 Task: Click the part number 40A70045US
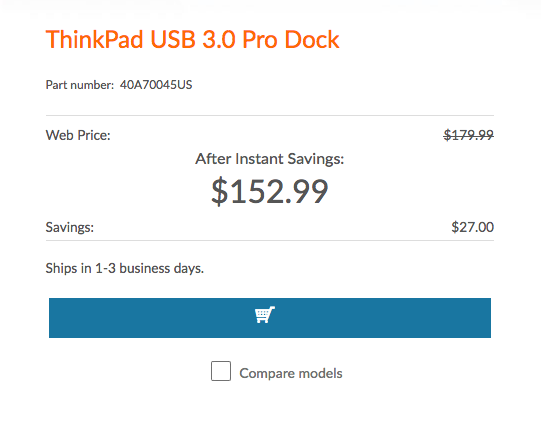156,85
